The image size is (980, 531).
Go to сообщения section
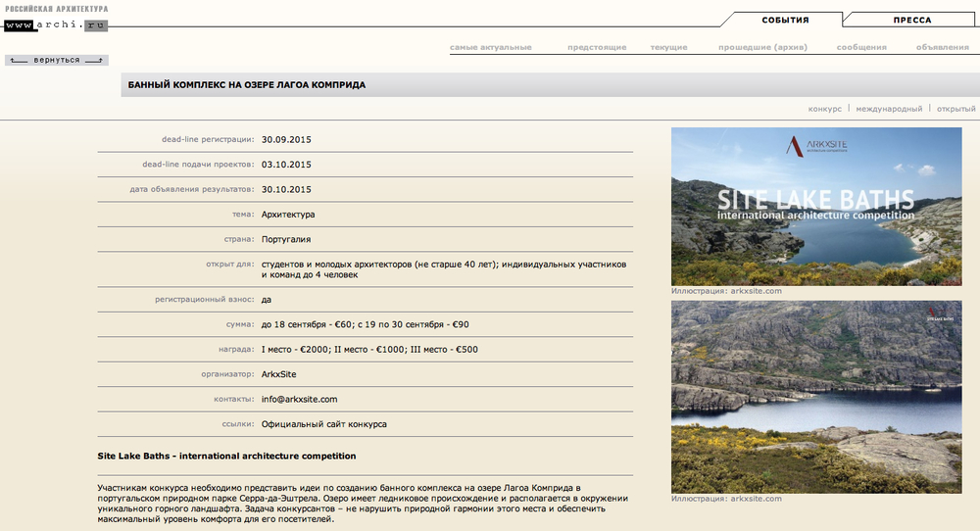pos(861,47)
